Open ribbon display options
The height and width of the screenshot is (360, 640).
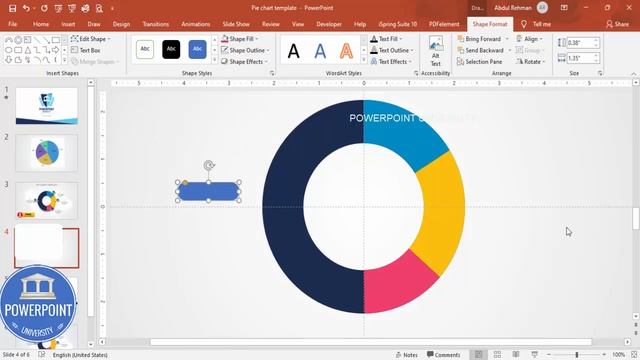pos(564,8)
